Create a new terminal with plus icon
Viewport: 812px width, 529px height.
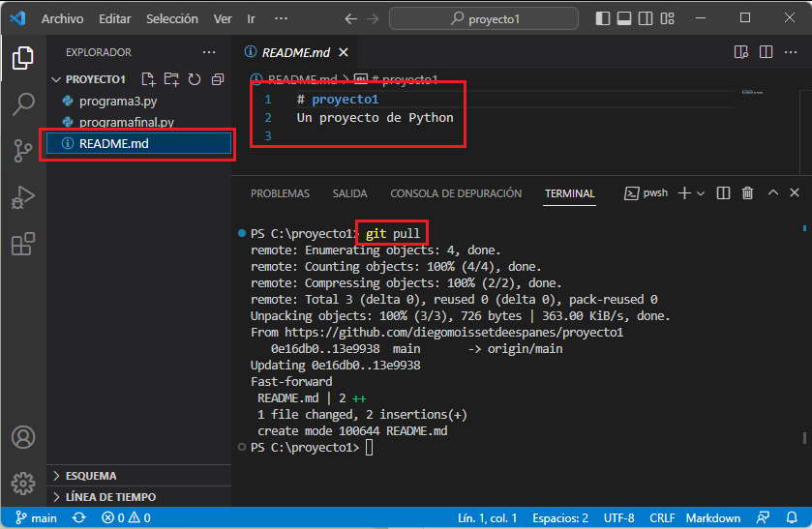tap(684, 193)
